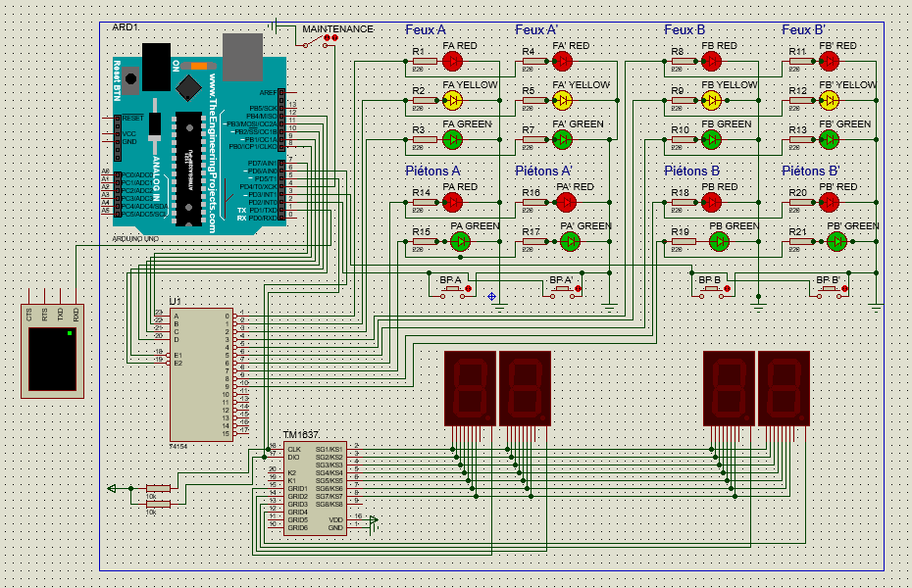Select the PB GREEN pedestrian LED

pyautogui.click(x=719, y=242)
